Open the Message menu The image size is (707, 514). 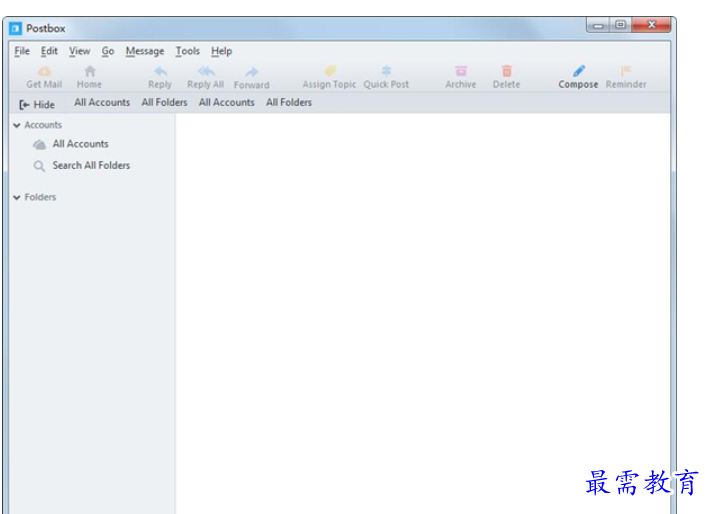click(x=145, y=51)
